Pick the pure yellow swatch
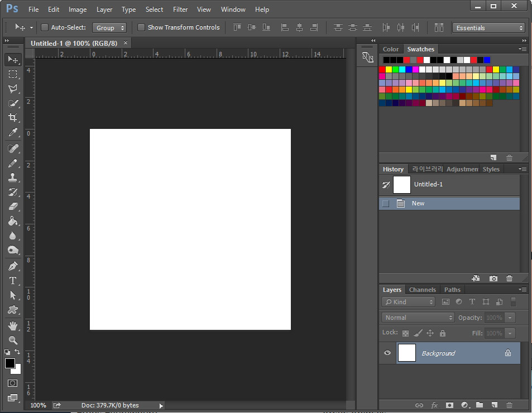Viewport: 532px width, 413px height. [x=389, y=69]
